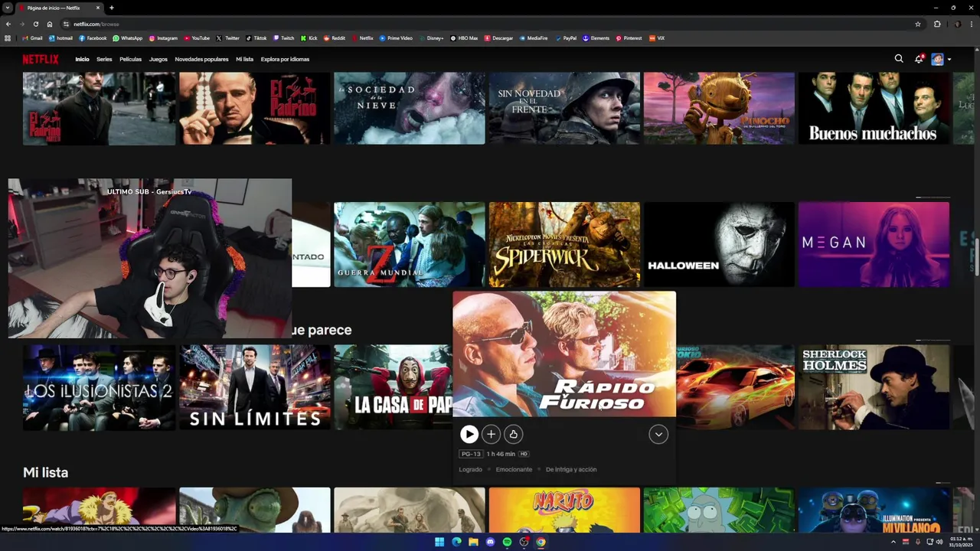980x551 pixels.
Task: Open WhatsApp bookmark
Action: coord(127,37)
